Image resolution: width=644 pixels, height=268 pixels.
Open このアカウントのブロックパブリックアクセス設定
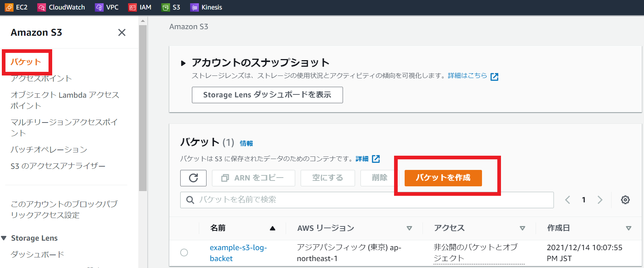pos(64,210)
